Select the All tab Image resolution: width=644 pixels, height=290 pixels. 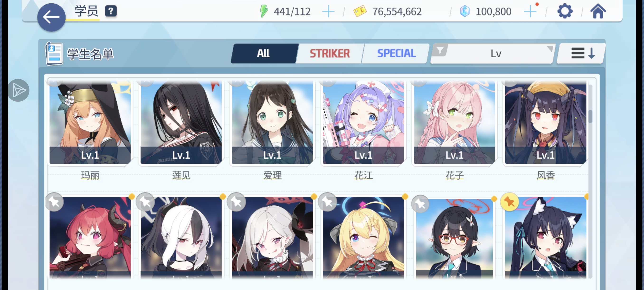click(264, 53)
